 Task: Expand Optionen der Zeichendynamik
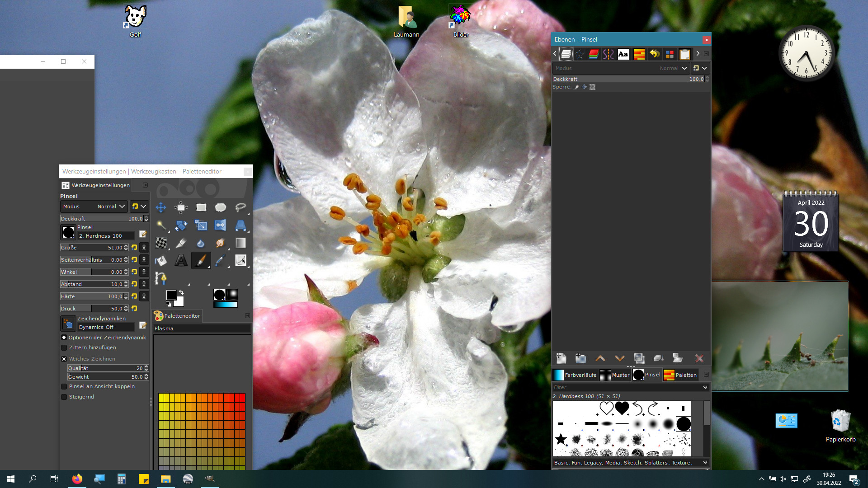64,338
